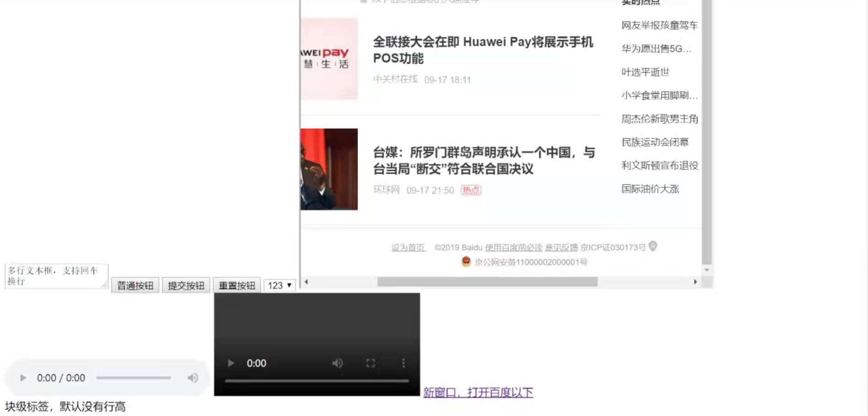Click the red 热点 tag
The height and width of the screenshot is (416, 868).
(x=471, y=190)
